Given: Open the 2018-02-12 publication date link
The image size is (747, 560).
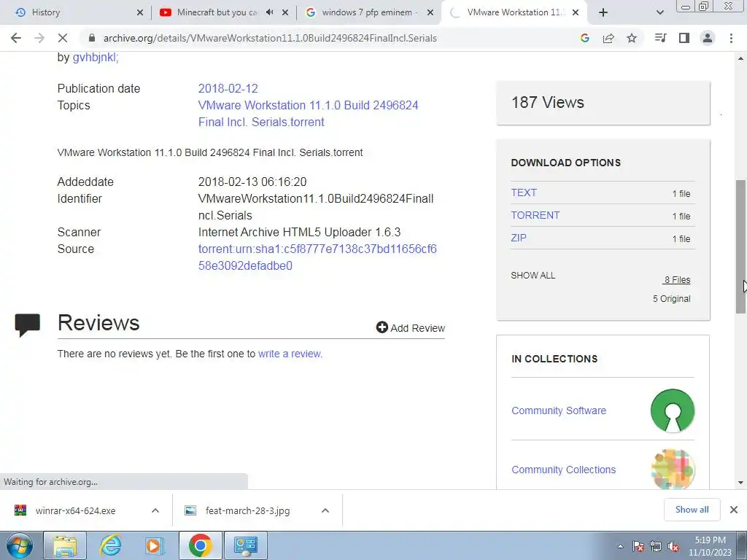Looking at the screenshot, I should pos(228,88).
